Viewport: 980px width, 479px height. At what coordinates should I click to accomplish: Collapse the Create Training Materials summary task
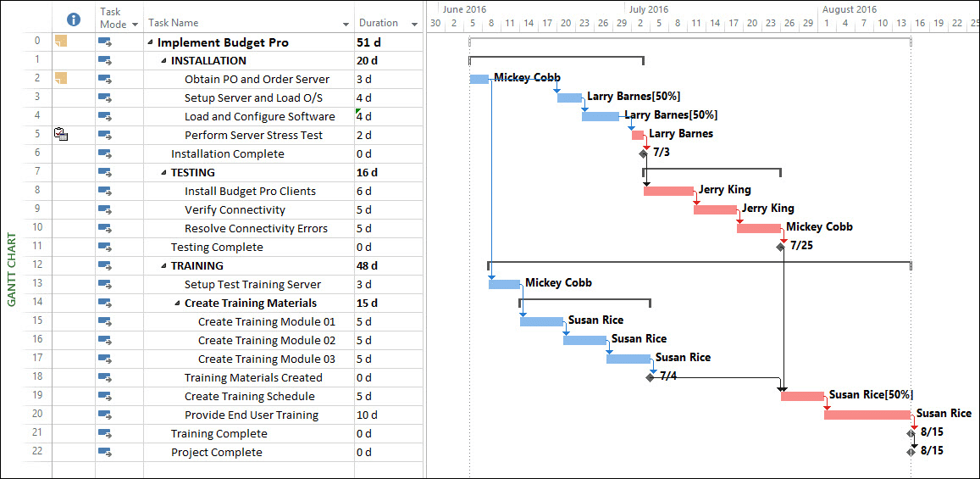[x=178, y=304]
